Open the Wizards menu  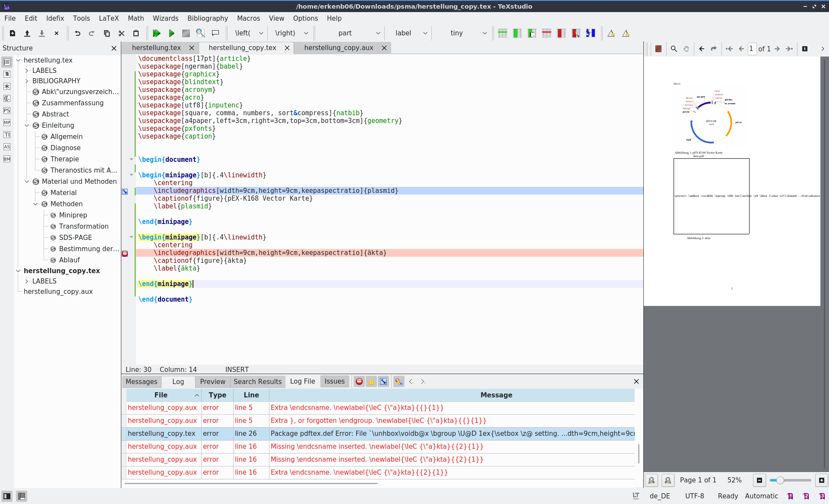[165, 18]
